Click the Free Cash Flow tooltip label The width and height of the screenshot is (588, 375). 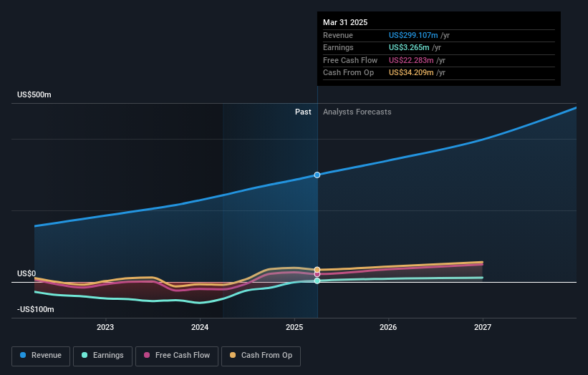(x=350, y=60)
